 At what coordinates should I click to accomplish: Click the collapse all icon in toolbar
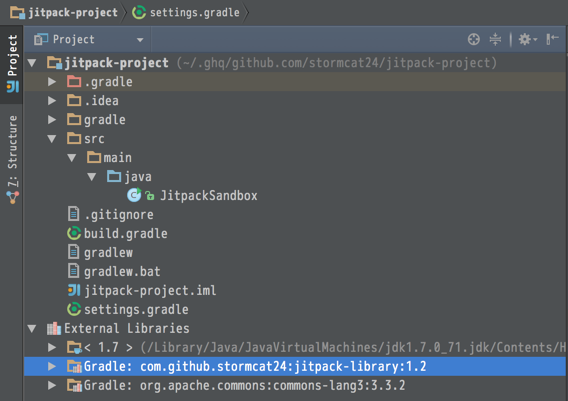495,39
